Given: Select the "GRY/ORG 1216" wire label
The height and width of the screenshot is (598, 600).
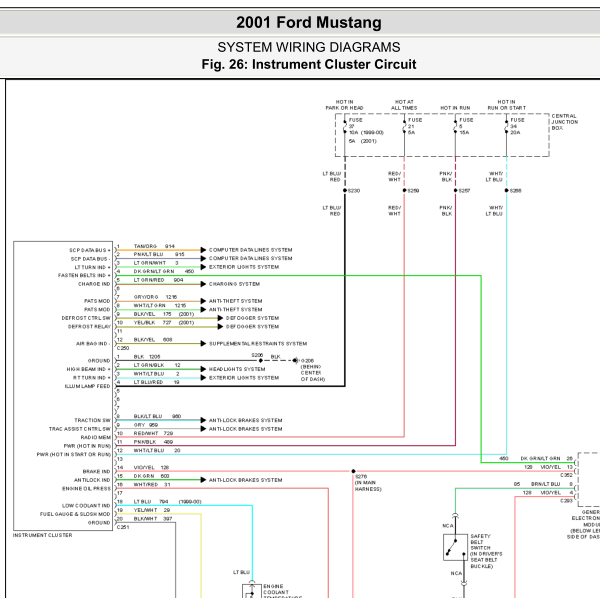Looking at the screenshot, I should point(155,297).
